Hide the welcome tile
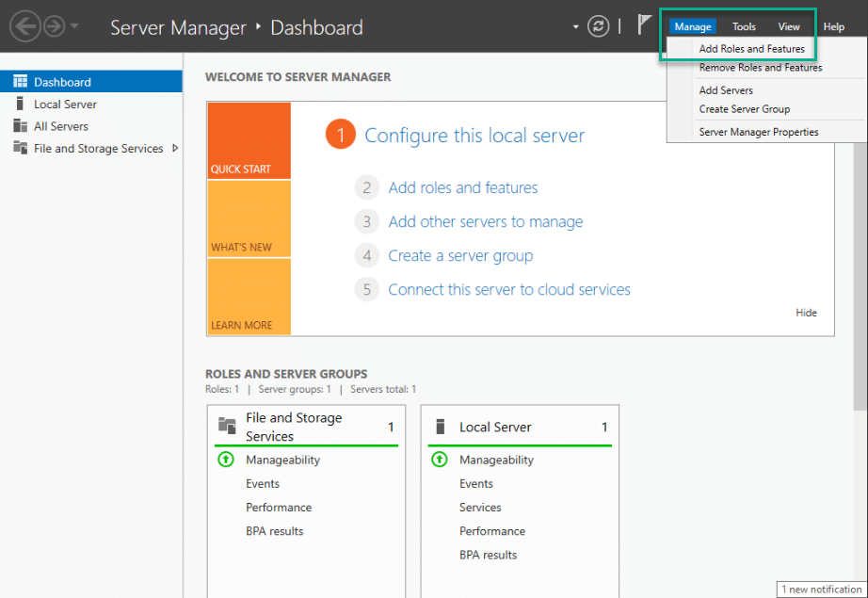The height and width of the screenshot is (598, 868). [x=806, y=313]
